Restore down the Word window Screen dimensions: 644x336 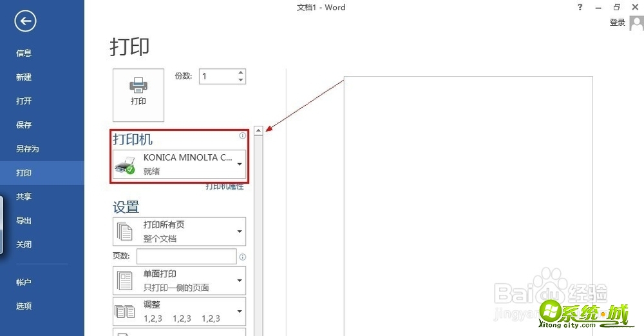[616, 7]
